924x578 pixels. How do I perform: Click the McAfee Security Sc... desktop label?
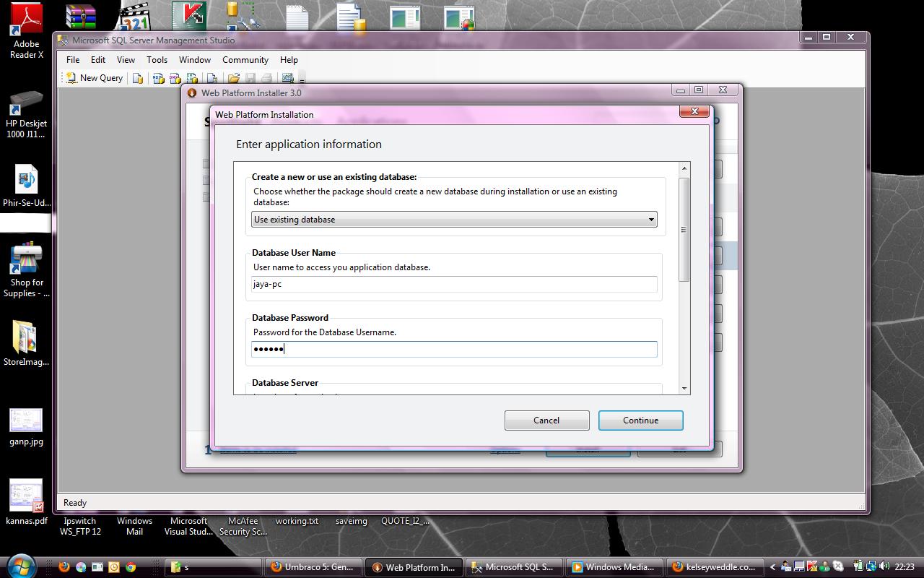243,526
